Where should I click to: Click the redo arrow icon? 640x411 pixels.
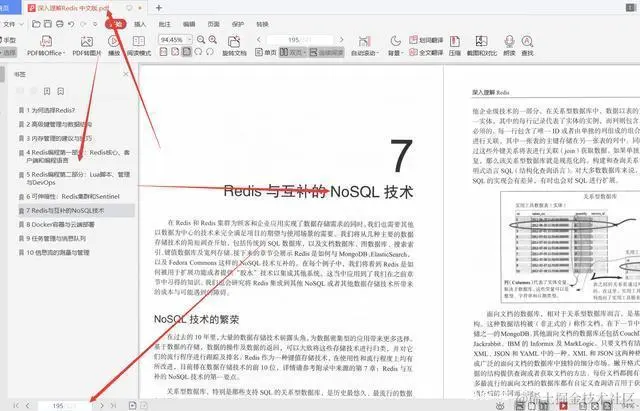coord(83,24)
